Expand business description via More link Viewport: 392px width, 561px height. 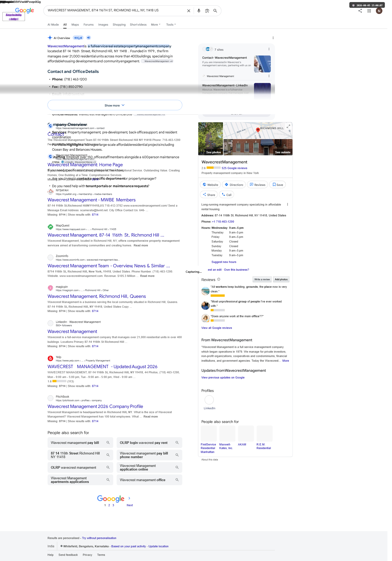pos(286,361)
